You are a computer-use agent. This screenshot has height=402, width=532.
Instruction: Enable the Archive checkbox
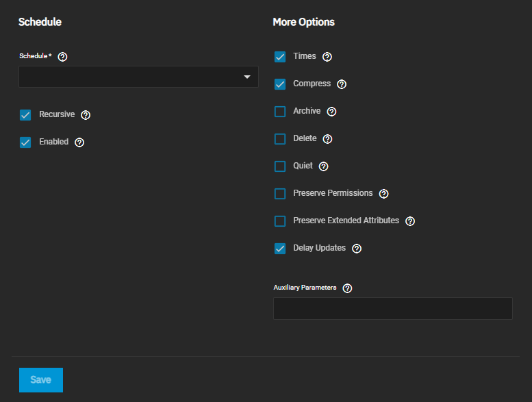click(280, 112)
